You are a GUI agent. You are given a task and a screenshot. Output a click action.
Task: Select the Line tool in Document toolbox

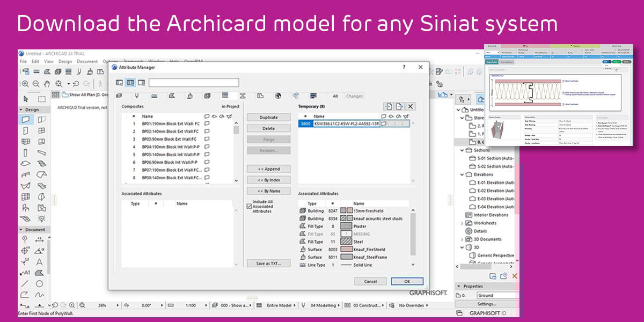click(x=25, y=283)
